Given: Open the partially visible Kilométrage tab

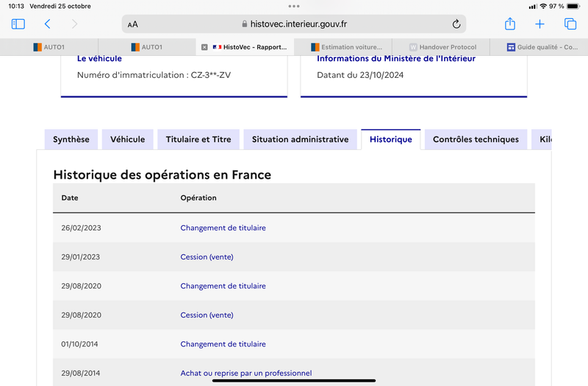Looking at the screenshot, I should [542, 140].
